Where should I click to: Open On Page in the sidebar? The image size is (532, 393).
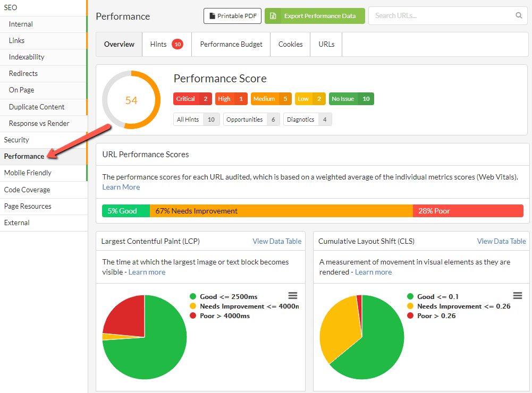click(44, 90)
